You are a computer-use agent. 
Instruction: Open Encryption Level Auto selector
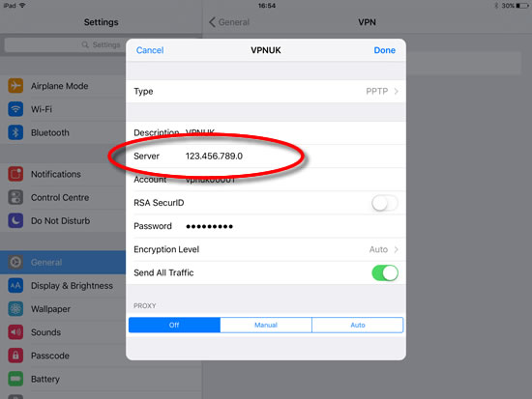click(x=383, y=249)
